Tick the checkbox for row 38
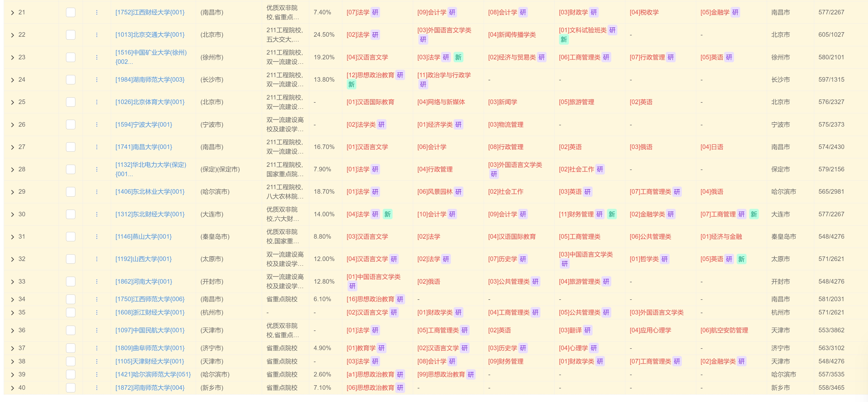This screenshot has height=402, width=868. click(71, 361)
